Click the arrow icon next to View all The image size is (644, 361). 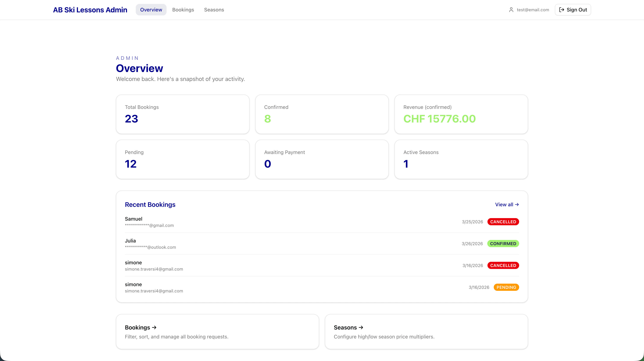[x=517, y=205]
